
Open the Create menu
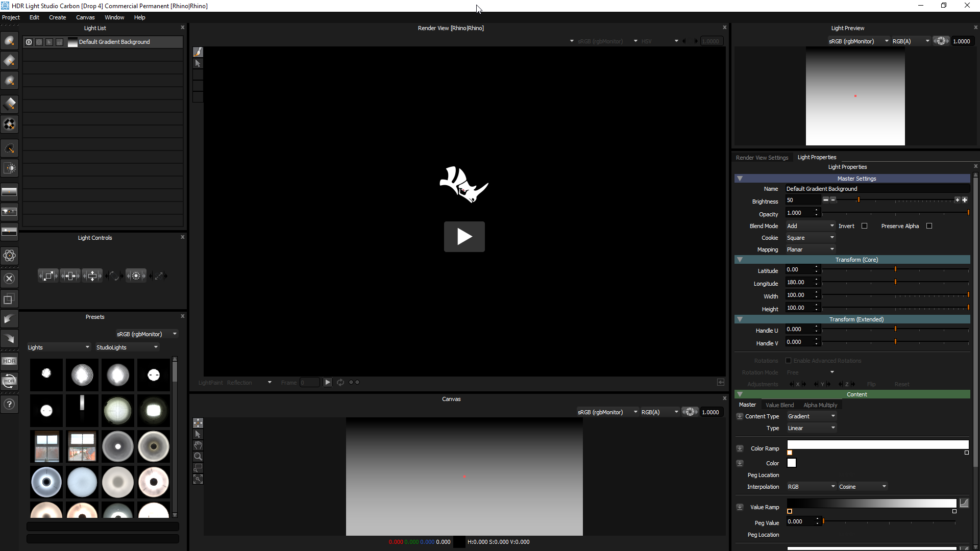pos(57,17)
